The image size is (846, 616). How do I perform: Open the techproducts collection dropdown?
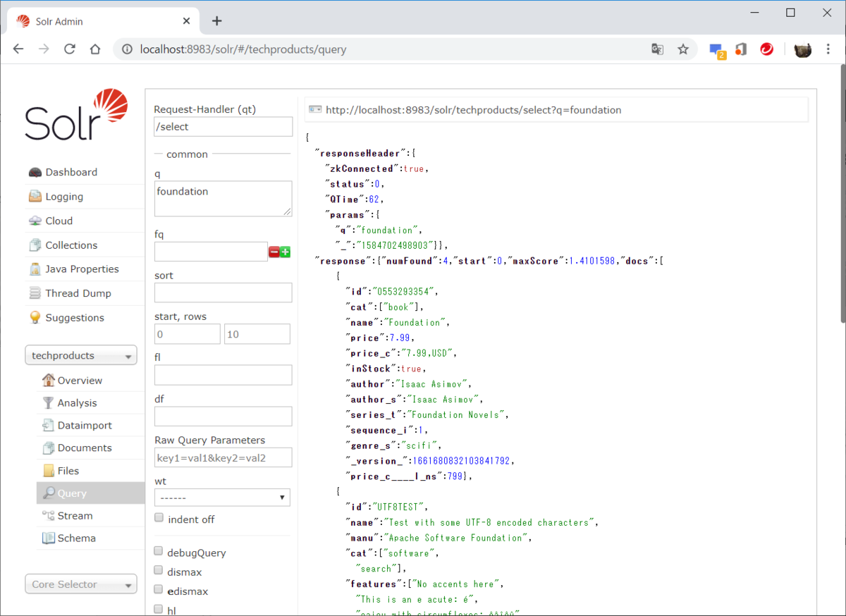(81, 356)
